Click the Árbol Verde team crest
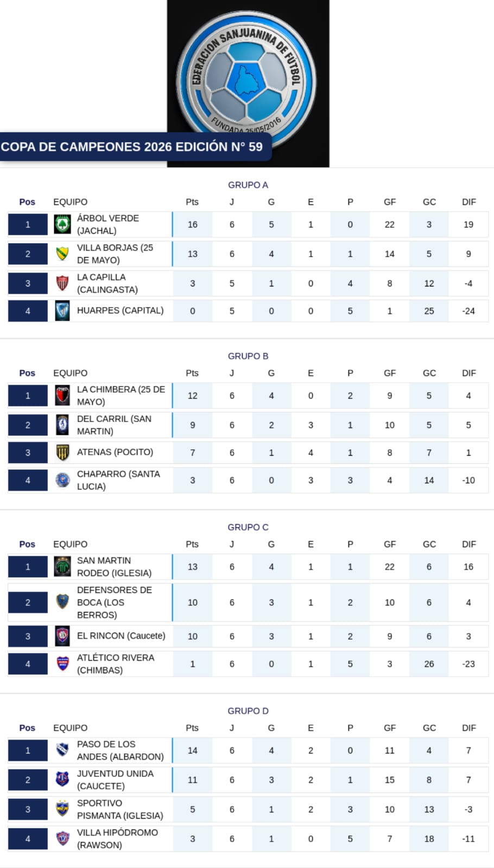Image resolution: width=494 pixels, height=868 pixels. pyautogui.click(x=62, y=225)
